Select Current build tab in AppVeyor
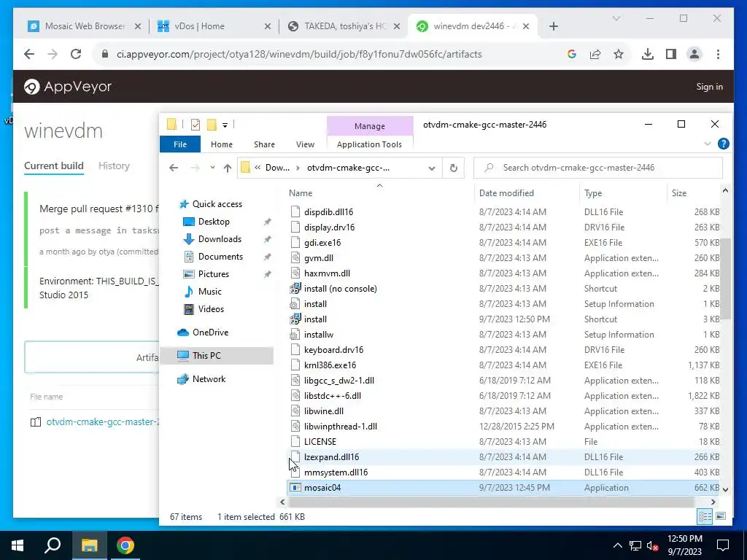The height and width of the screenshot is (560, 747). tap(54, 166)
